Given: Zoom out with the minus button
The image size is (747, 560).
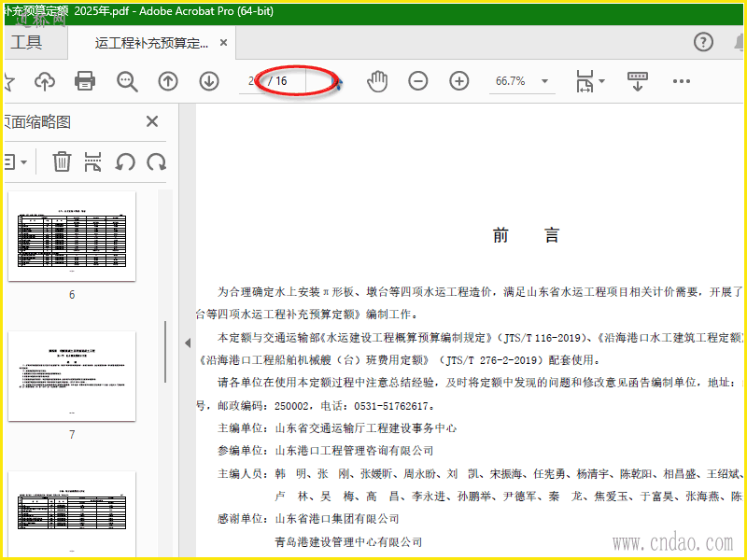Looking at the screenshot, I should tap(417, 81).
